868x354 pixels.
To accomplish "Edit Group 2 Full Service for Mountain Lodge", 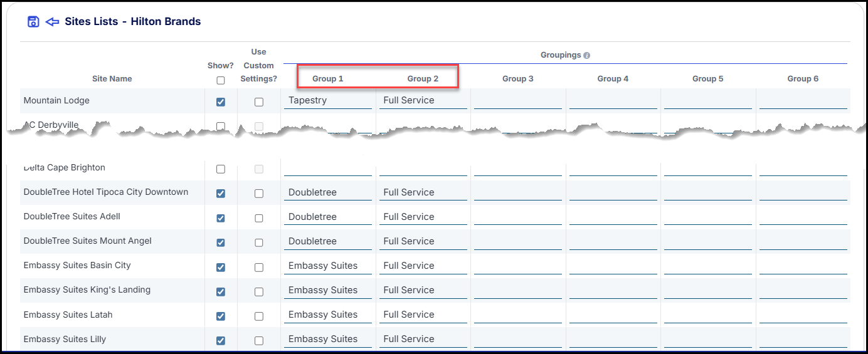I will click(x=423, y=100).
